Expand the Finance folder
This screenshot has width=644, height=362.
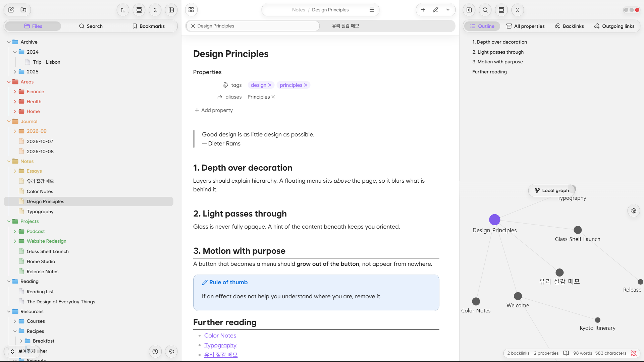coord(15,92)
